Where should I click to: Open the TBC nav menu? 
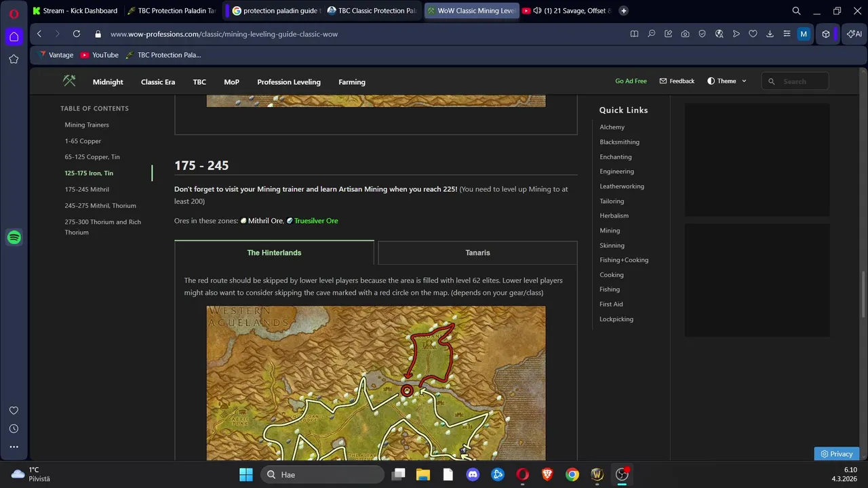tap(199, 82)
